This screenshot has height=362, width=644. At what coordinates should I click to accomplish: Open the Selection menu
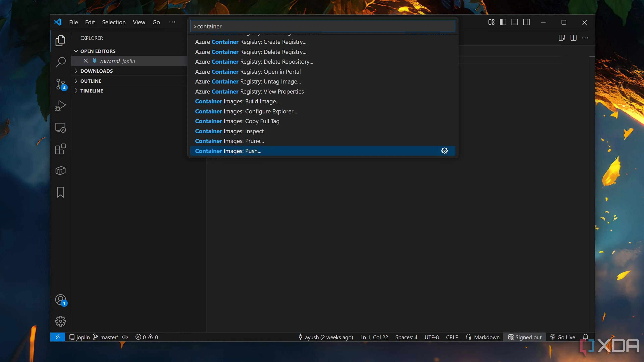point(114,22)
